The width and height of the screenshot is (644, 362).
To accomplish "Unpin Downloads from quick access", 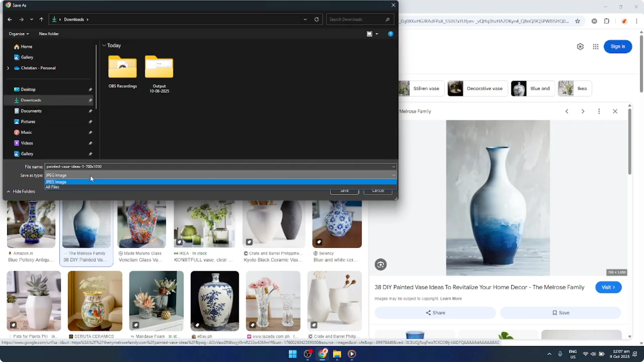I will coord(90,100).
